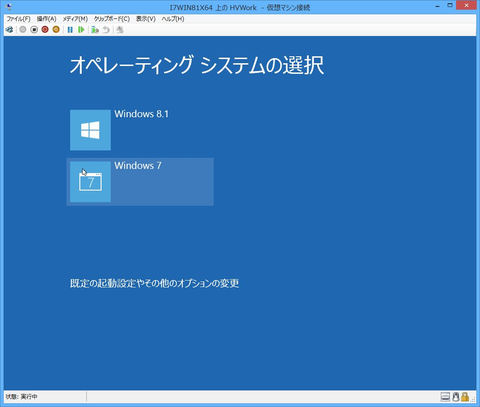Close the virtual machine connection window
Viewport: 480px width, 407px height.
click(x=466, y=5)
